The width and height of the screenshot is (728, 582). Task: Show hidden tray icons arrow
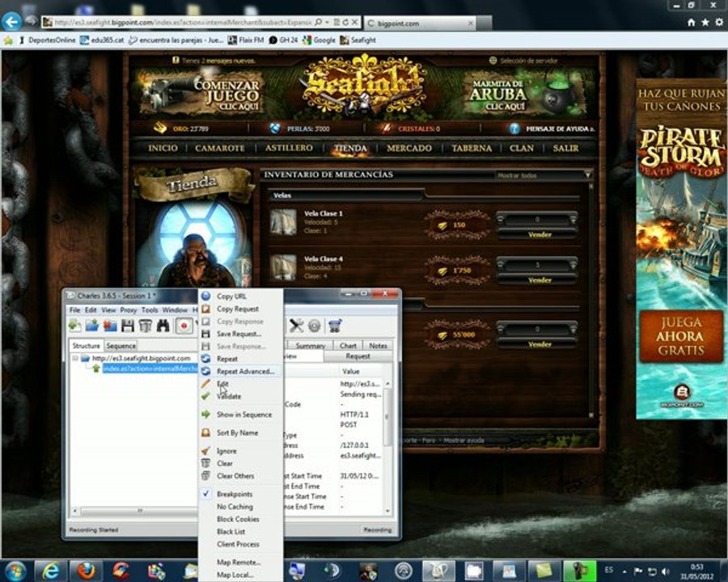pos(624,571)
